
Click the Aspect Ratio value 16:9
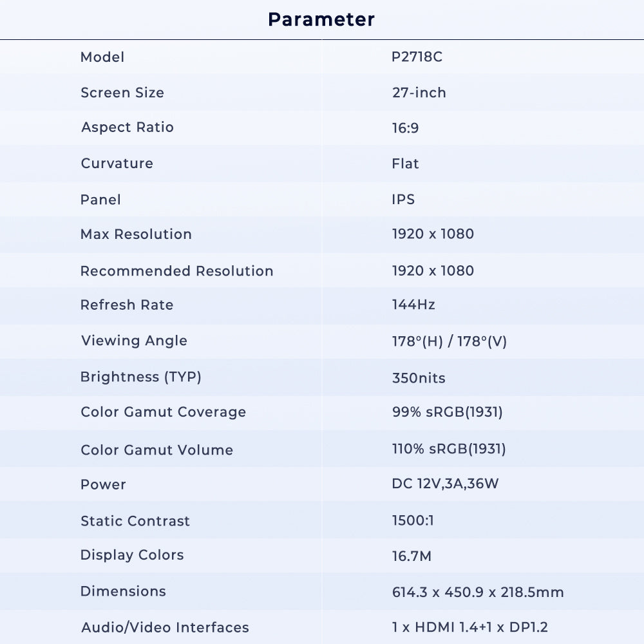[x=405, y=128]
